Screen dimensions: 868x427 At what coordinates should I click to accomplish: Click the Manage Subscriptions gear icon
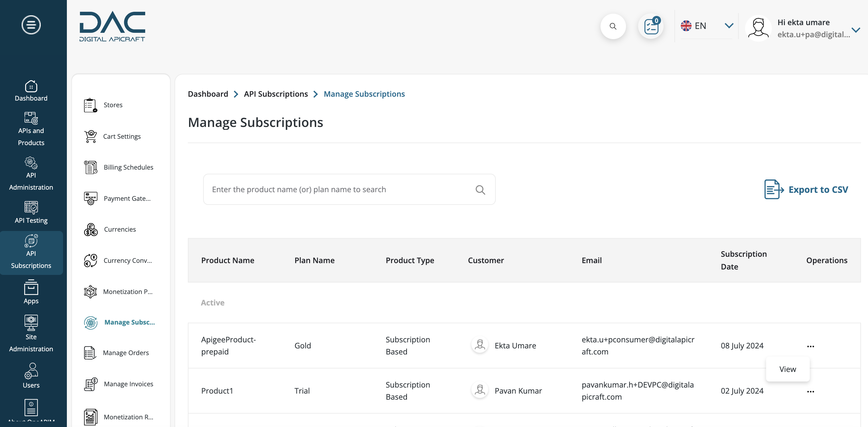pos(90,323)
